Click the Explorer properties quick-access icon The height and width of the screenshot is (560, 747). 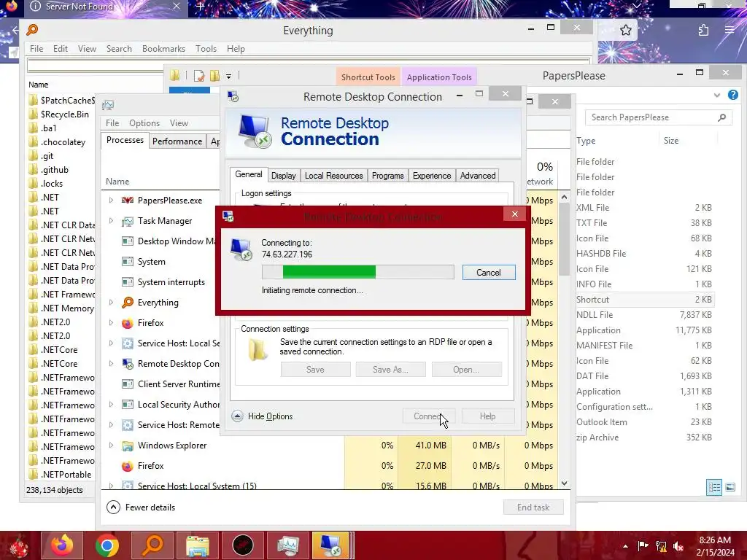(x=199, y=76)
